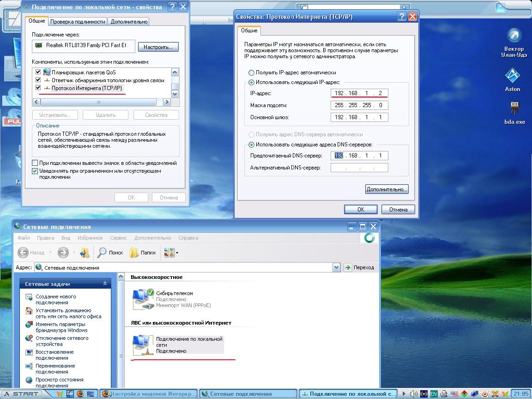This screenshot has height=399, width=532.
Task: Select the Local Area Connection icon
Action: point(143,345)
